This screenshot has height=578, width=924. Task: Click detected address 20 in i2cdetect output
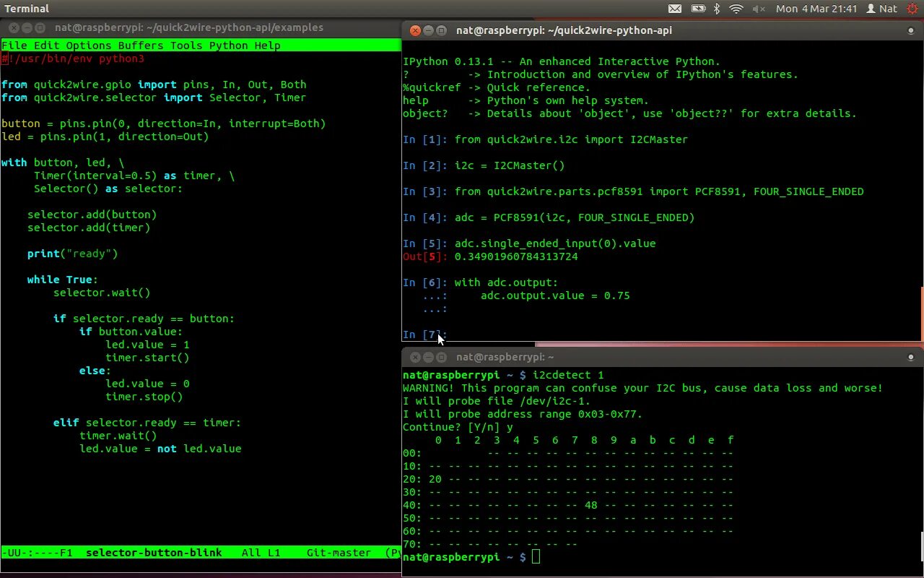tap(435, 479)
